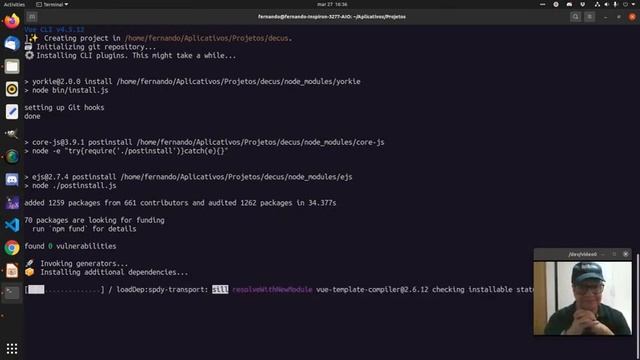
Task: Open the purple app above VS Code
Action: pyautogui.click(x=12, y=202)
